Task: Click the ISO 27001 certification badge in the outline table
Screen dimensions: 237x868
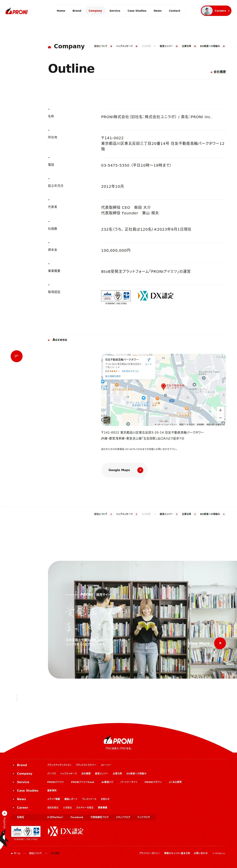Action: tap(116, 297)
